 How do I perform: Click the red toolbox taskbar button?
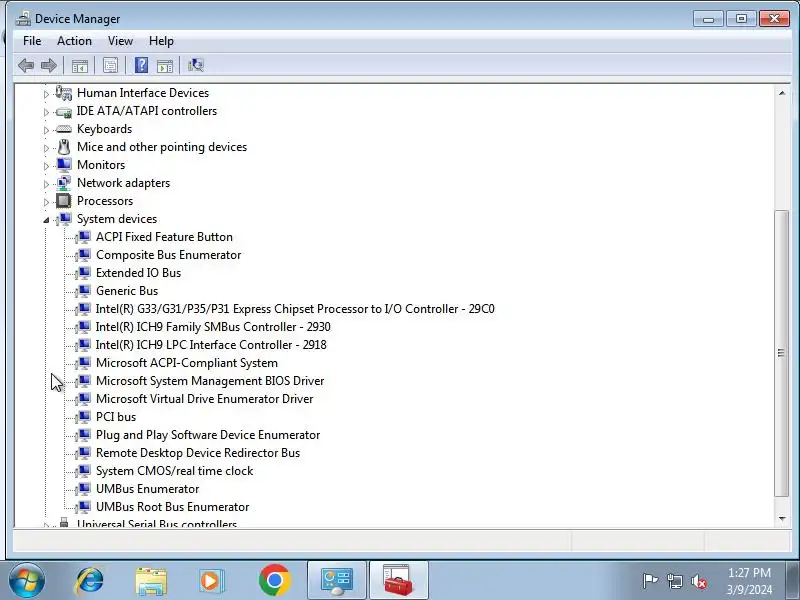tap(398, 581)
